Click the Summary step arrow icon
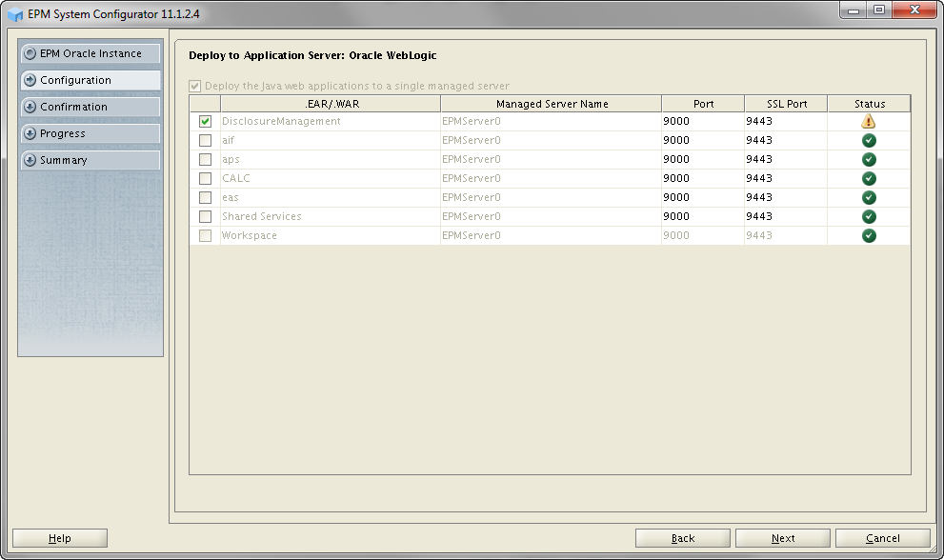This screenshot has width=944, height=560. pos(30,160)
